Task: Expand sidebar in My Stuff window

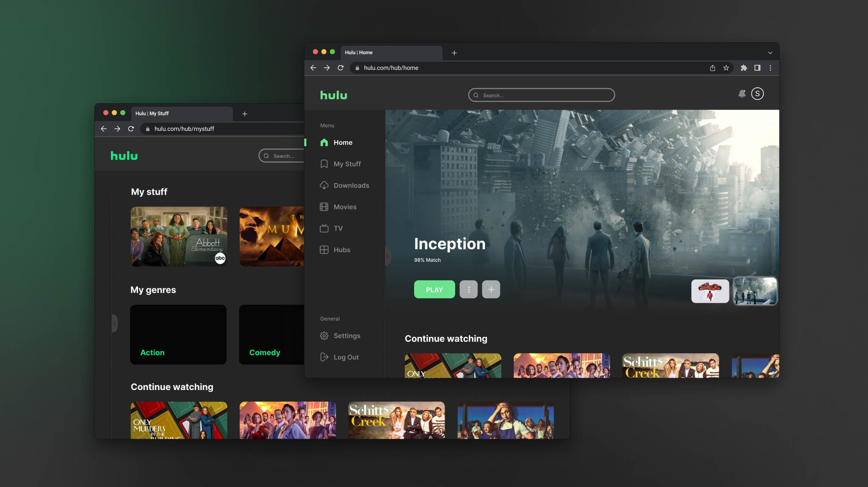Action: 114,324
